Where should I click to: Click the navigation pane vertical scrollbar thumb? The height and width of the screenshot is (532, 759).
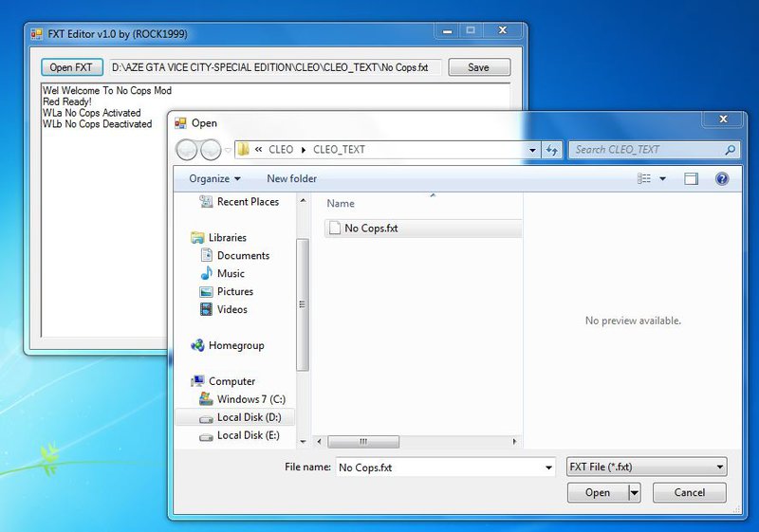pyautogui.click(x=303, y=304)
